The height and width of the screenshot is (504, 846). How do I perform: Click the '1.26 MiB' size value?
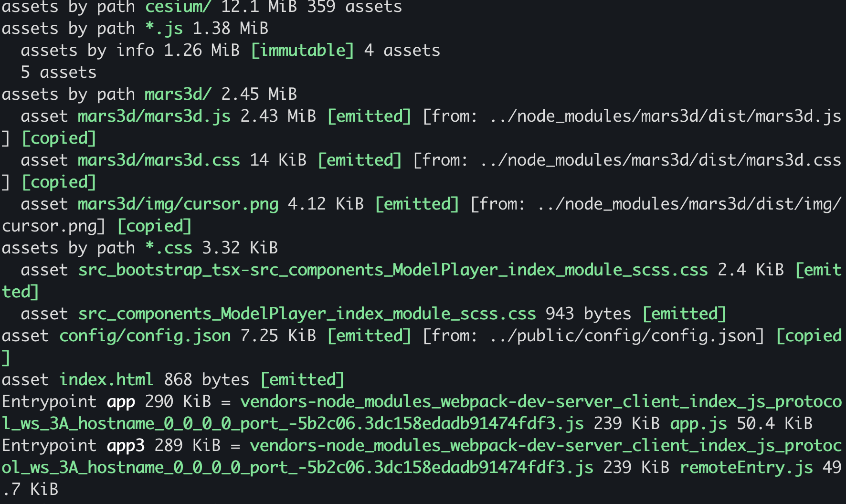[x=201, y=51]
